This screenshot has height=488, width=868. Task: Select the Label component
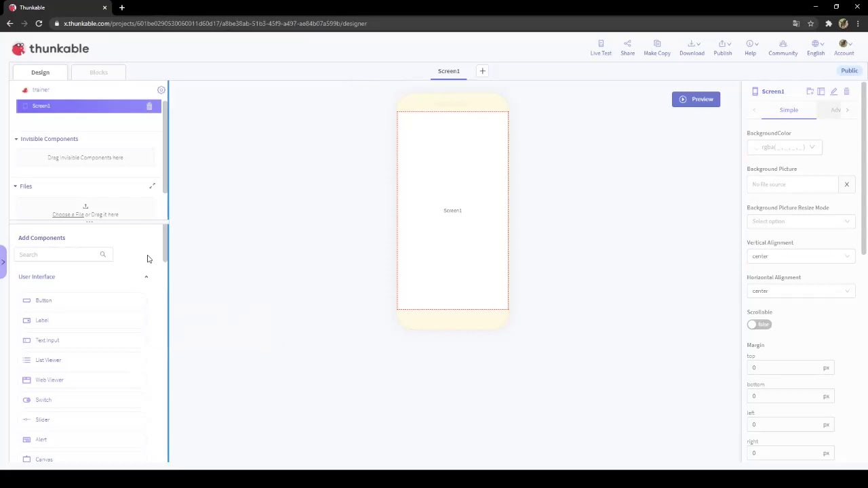pyautogui.click(x=83, y=320)
